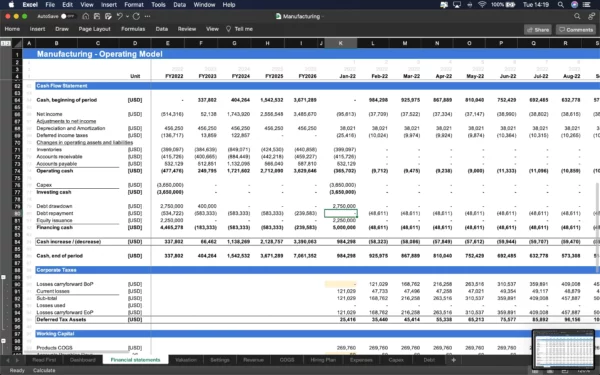Click the outline level buttons above row headers
Image resolution: width=600 pixels, height=375 pixels.
pyautogui.click(x=5, y=44)
